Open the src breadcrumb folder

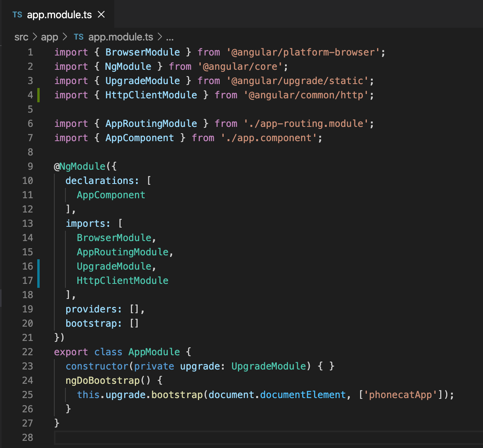[21, 37]
